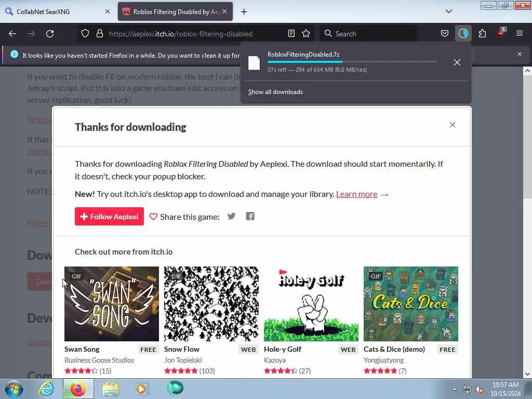Click the site padlock security icon
Image resolution: width=532 pixels, height=399 pixels.
point(99,34)
